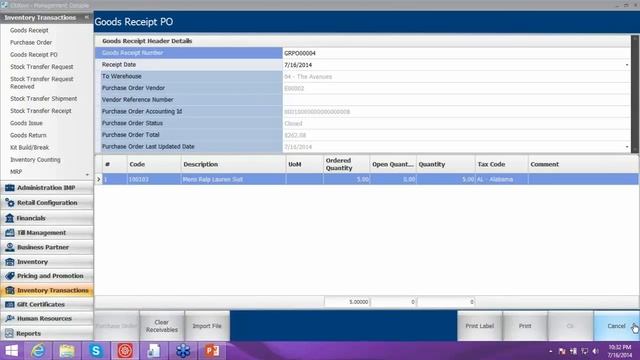Sort by the Description column header
640x360 pixels.
coord(233,164)
